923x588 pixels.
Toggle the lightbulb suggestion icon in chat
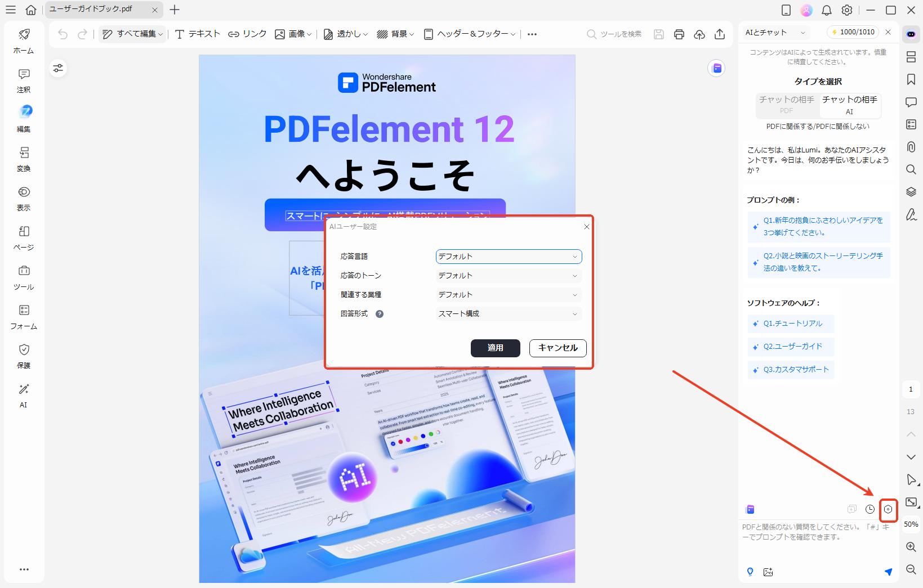point(750,572)
